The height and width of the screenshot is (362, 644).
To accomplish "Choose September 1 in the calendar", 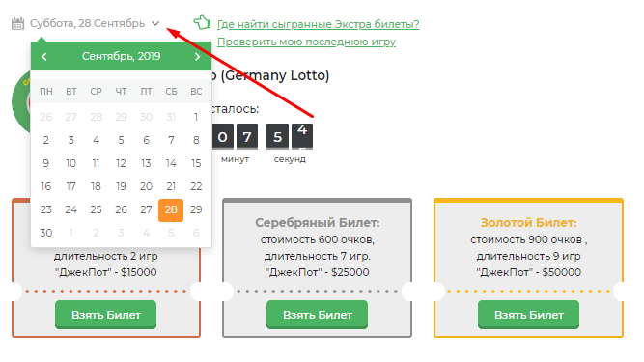I will coord(196,117).
